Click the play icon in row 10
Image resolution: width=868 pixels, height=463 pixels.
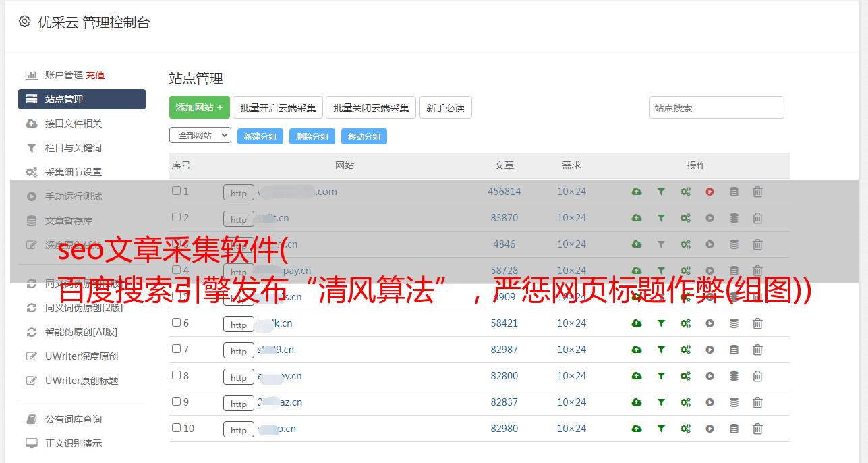tap(710, 429)
